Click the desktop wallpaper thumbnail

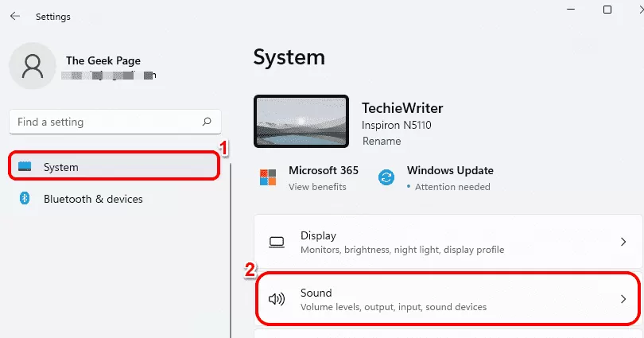(301, 121)
